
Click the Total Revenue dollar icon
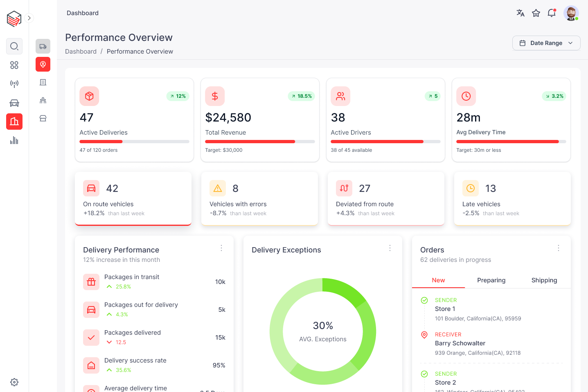(x=215, y=96)
